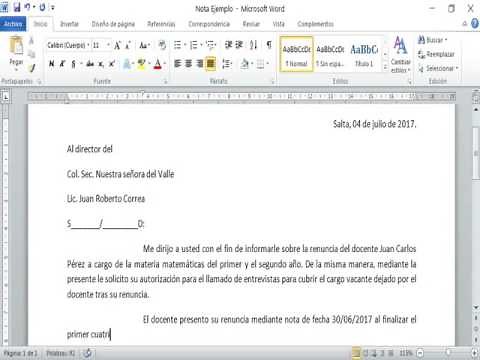The height and width of the screenshot is (360, 480).
Task: Toggle superscript formatting
Action: point(112,63)
